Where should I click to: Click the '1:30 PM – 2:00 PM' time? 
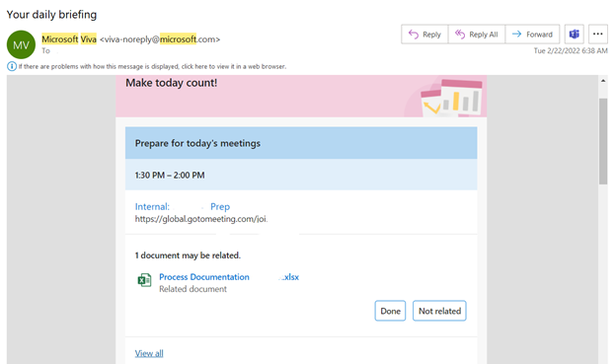pyautogui.click(x=170, y=176)
